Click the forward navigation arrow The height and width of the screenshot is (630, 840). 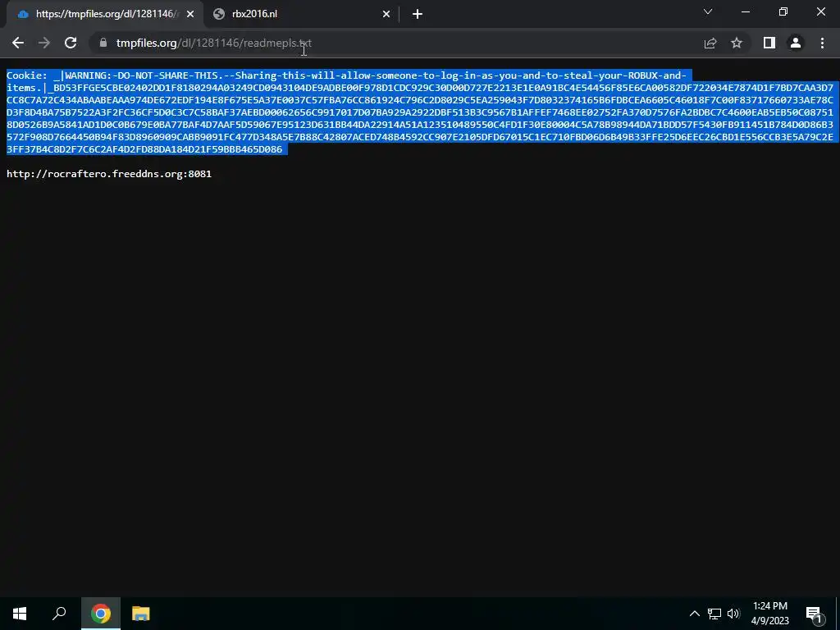(x=44, y=43)
